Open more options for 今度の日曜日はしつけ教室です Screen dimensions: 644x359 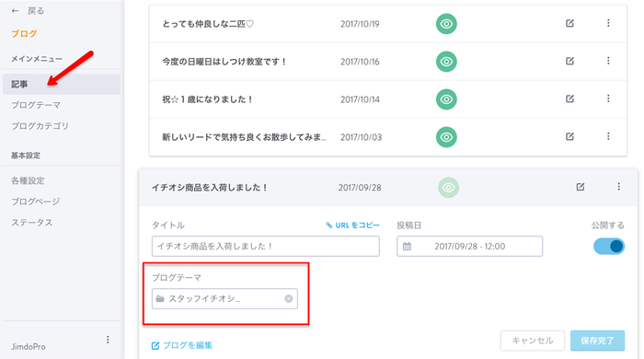coord(608,61)
